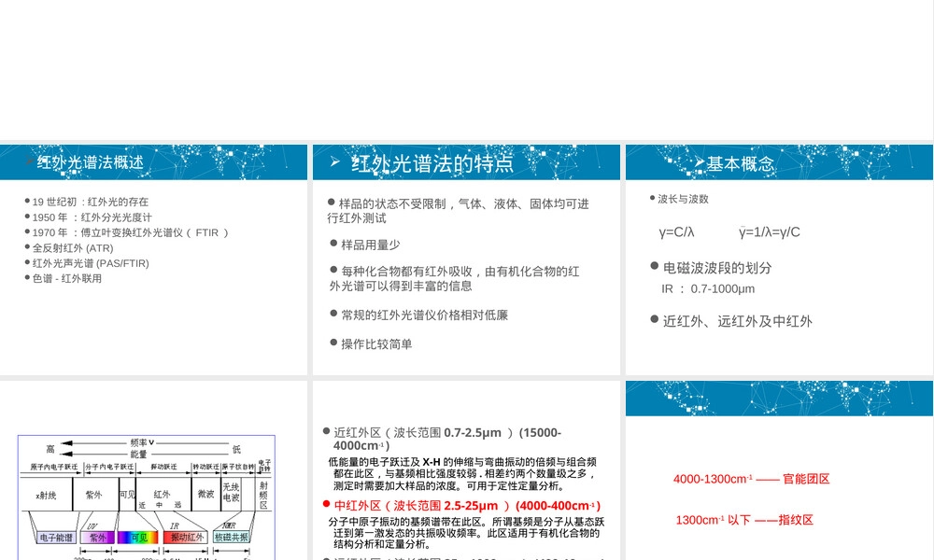
Task: Click the bullet '操作比较简单'
Action: coord(375,344)
